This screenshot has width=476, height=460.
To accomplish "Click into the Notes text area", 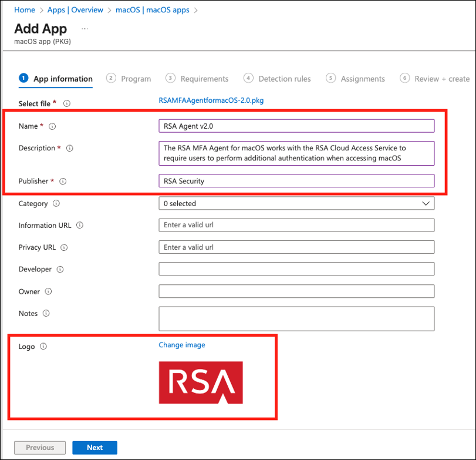I will 296,318.
